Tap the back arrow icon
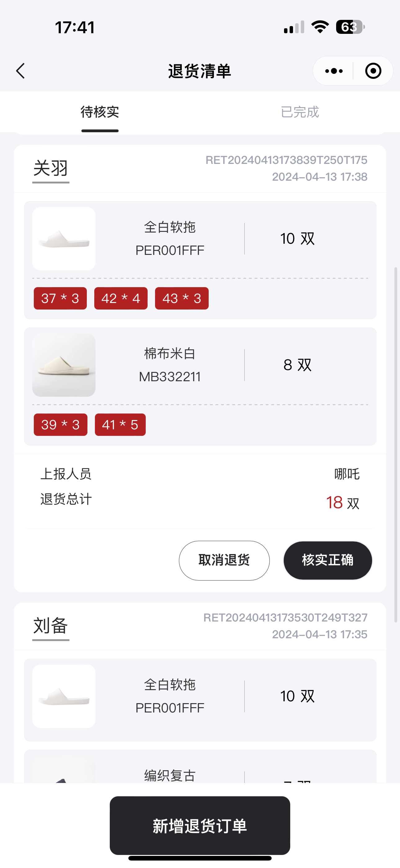400x868 pixels. (x=21, y=71)
